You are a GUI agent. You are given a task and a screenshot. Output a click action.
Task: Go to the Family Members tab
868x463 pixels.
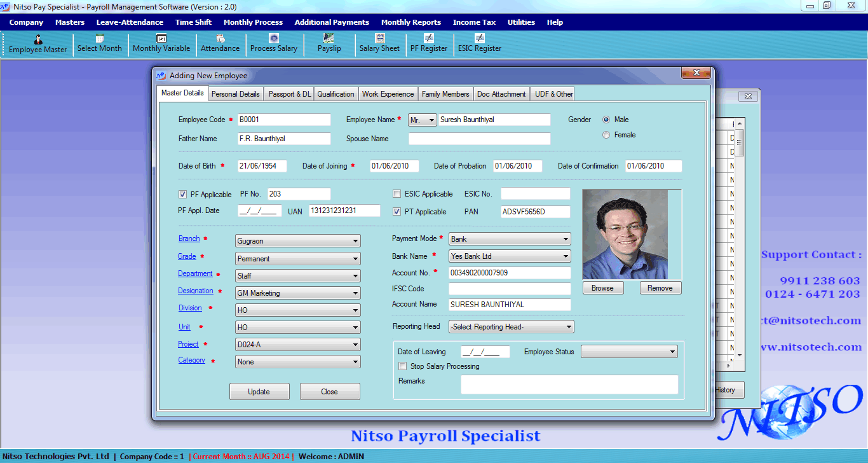click(x=445, y=94)
